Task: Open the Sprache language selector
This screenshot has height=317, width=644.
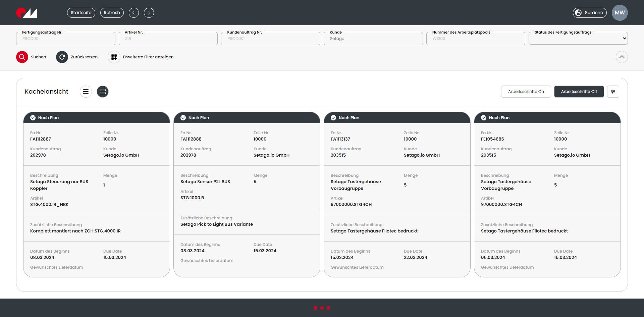Action: pyautogui.click(x=590, y=13)
